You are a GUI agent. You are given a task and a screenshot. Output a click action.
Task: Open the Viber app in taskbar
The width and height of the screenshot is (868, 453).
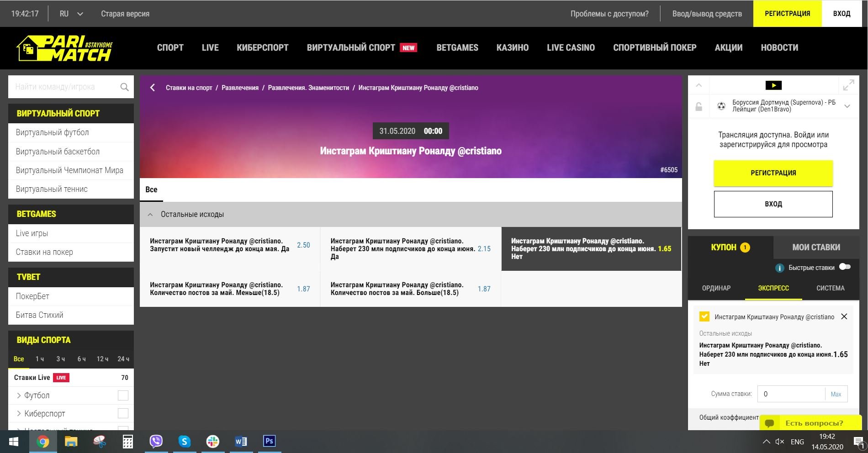pos(156,441)
